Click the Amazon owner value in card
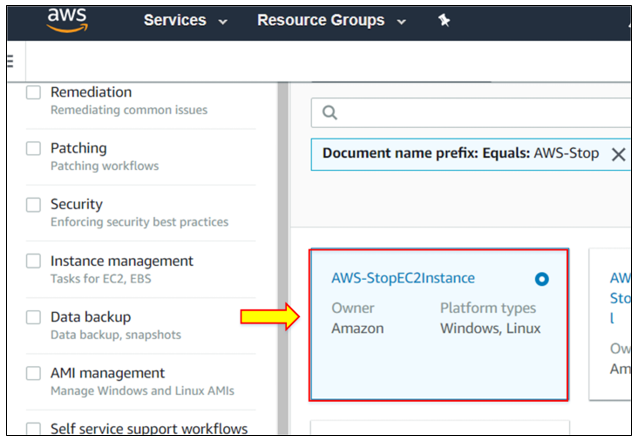The width and height of the screenshot is (637, 442). tap(358, 328)
